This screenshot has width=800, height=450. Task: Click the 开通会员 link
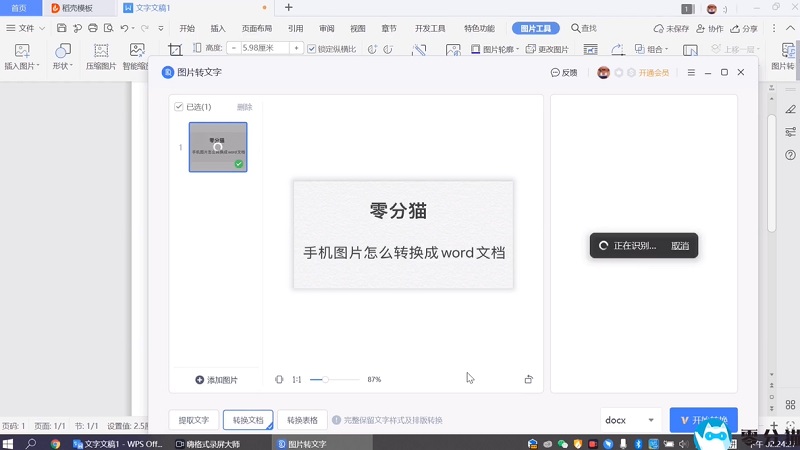point(653,73)
